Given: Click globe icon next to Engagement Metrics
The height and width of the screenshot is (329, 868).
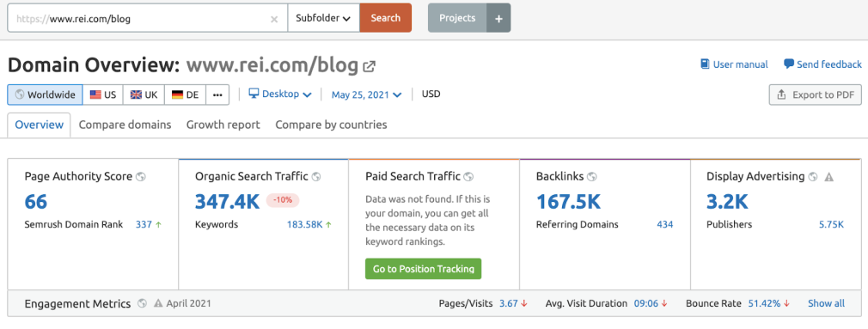Looking at the screenshot, I should tap(143, 303).
